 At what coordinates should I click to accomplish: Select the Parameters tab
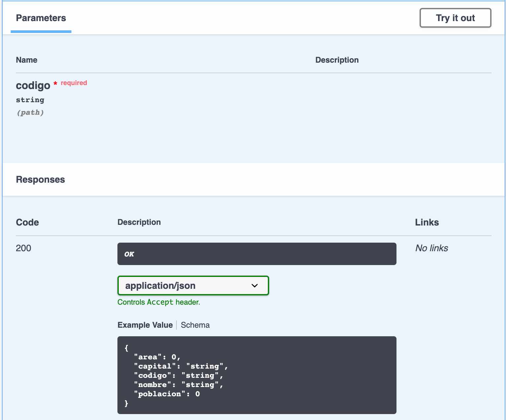pos(41,18)
